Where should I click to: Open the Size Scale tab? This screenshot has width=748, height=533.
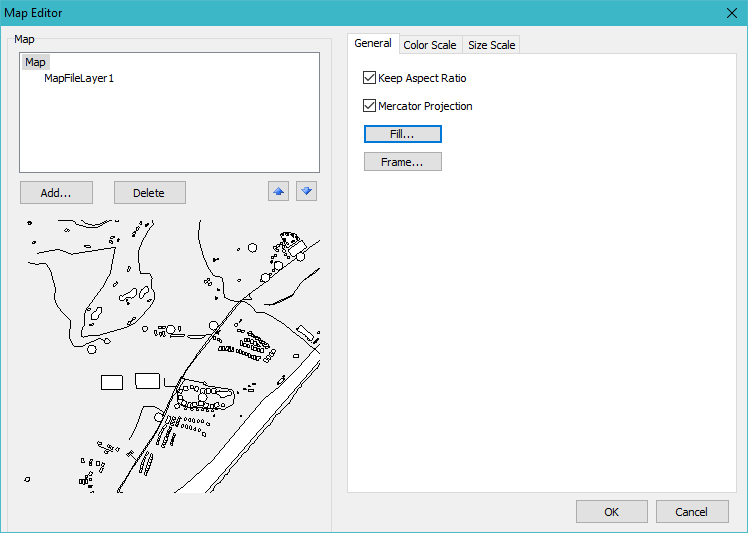pos(491,45)
